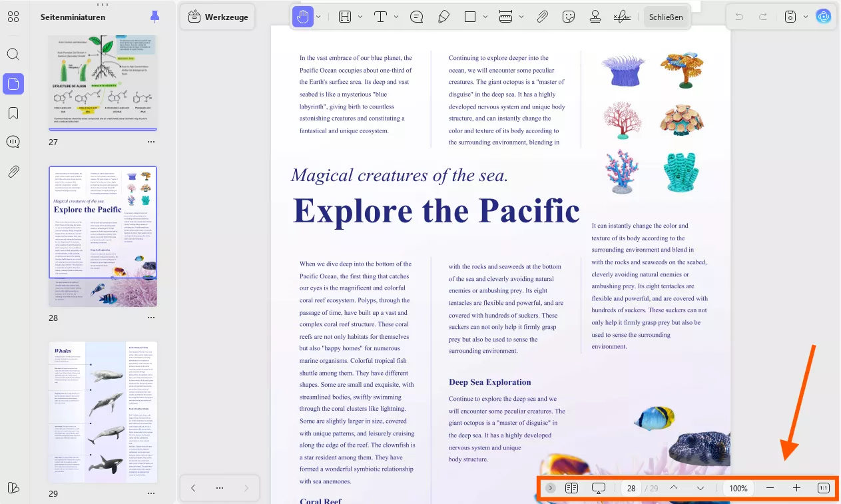Select page 29 thumbnail

pyautogui.click(x=103, y=412)
